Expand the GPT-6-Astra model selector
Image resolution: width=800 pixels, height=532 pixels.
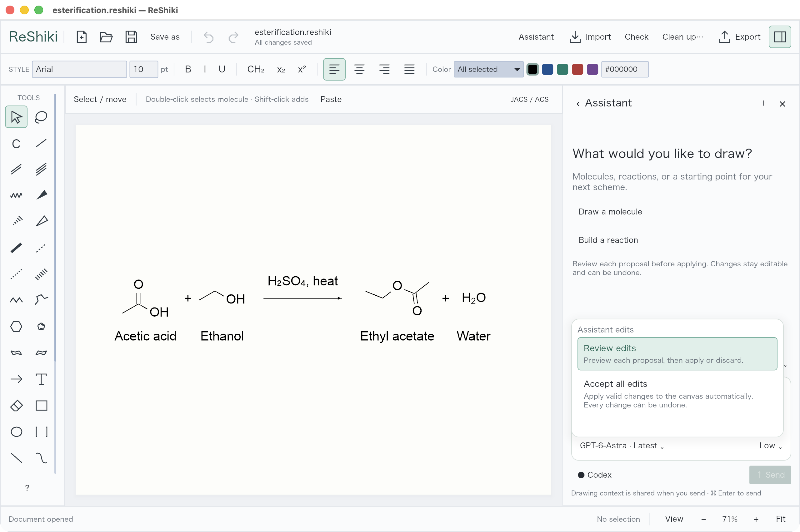click(x=621, y=446)
